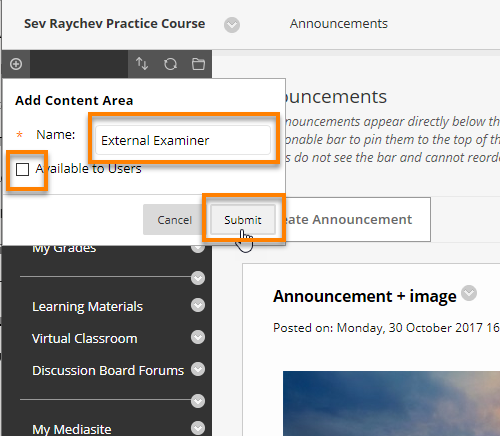
Task: Open the Announcement + image options chevron
Action: (x=469, y=293)
